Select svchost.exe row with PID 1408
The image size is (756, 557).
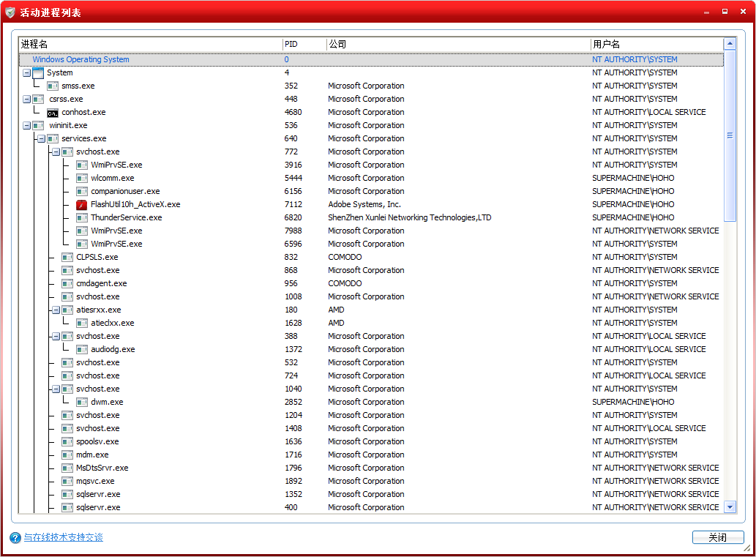pos(371,428)
